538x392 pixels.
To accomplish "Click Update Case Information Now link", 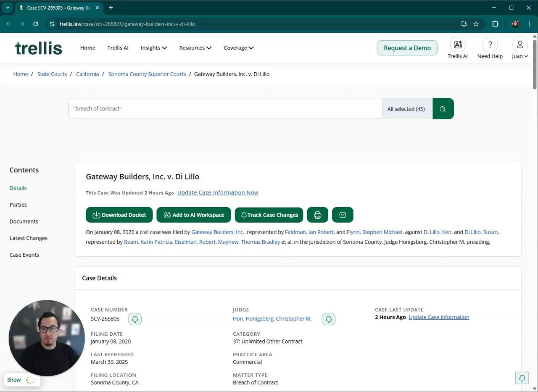I will tap(218, 193).
